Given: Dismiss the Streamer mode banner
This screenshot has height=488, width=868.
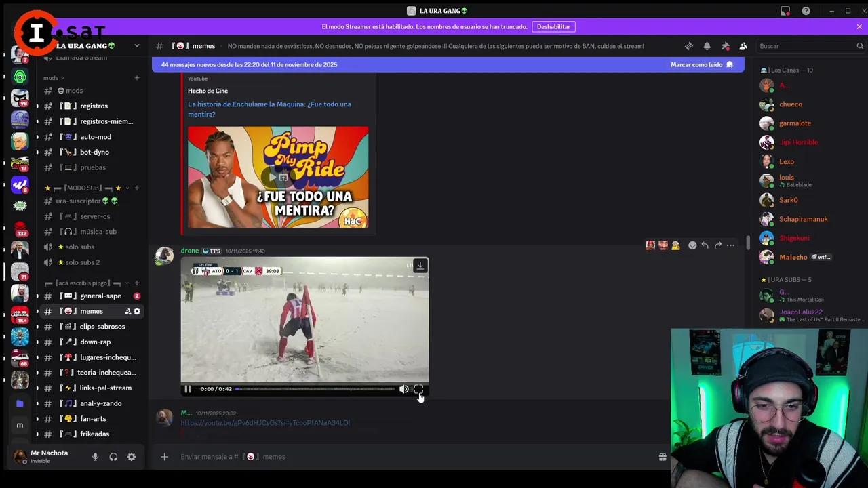Looking at the screenshot, I should coord(859,26).
